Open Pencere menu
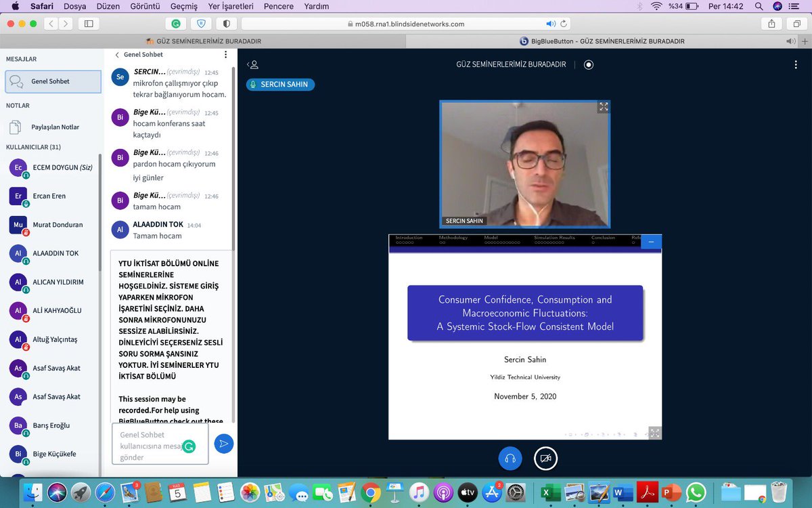The width and height of the screenshot is (812, 508). click(x=279, y=6)
